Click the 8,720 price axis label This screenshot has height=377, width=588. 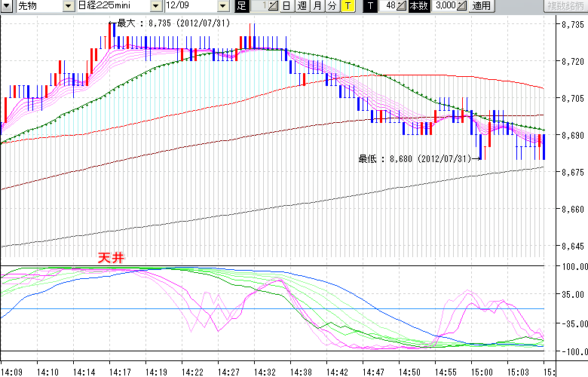pos(573,62)
